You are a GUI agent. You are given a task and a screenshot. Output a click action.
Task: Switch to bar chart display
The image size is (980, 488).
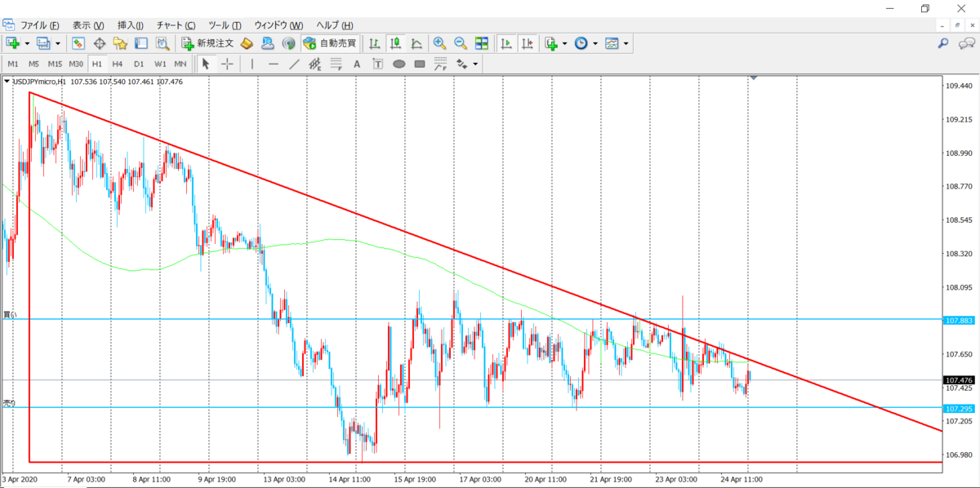point(375,43)
